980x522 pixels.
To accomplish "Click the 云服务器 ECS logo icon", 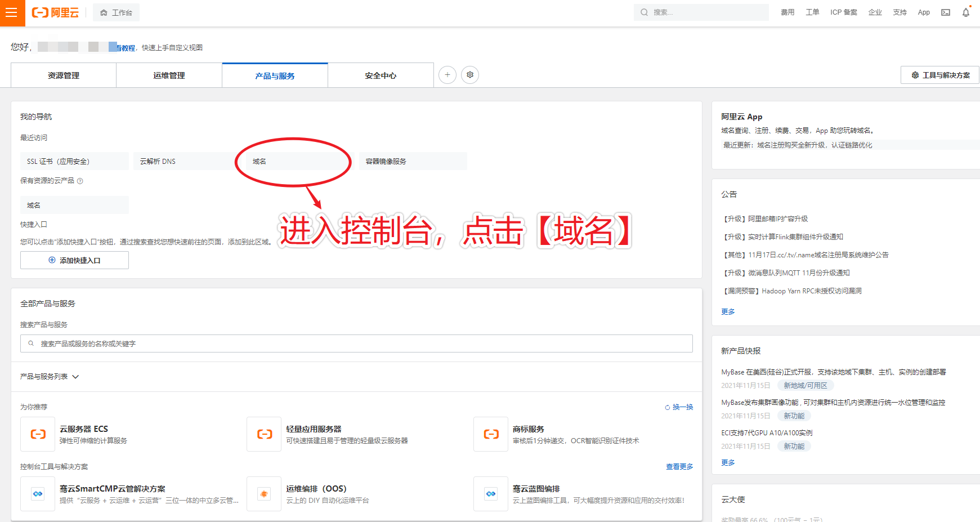I will coord(38,434).
